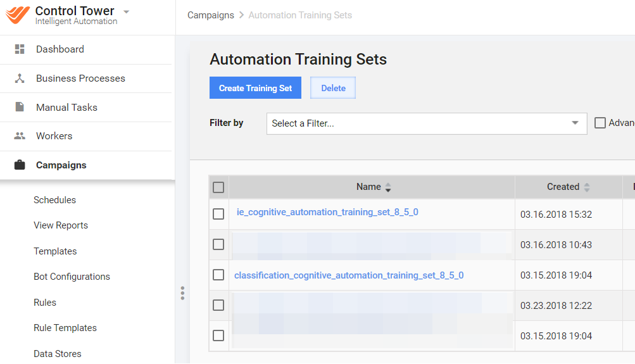
Task: Click the Business Processes branch icon
Action: tap(20, 78)
